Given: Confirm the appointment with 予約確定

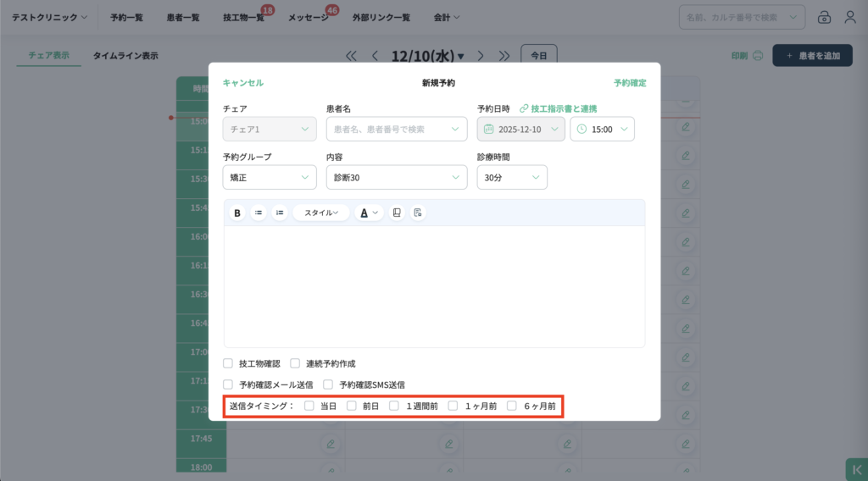Looking at the screenshot, I should tap(629, 83).
